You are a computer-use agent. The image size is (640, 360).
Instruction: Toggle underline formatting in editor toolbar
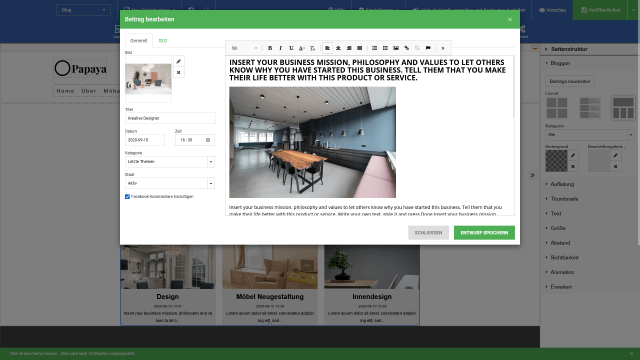pyautogui.click(x=291, y=48)
